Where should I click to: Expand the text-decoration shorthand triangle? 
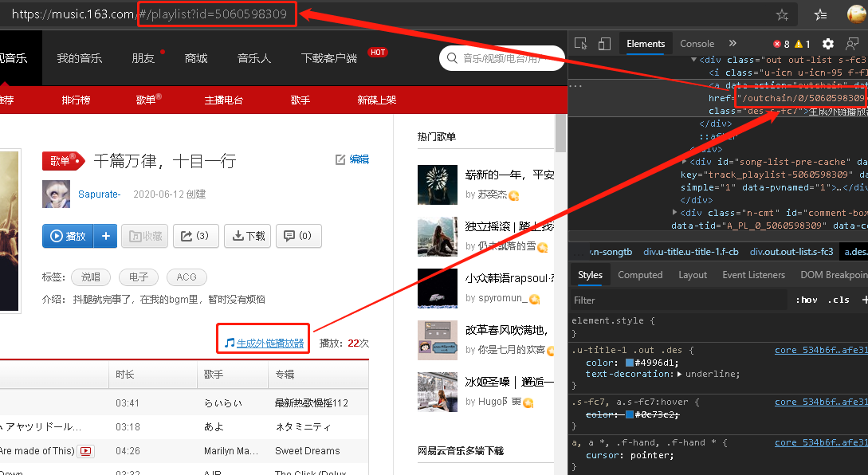pos(679,375)
